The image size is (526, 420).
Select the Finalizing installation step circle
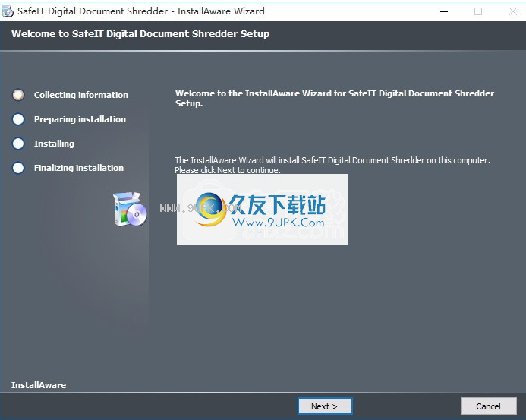(18, 168)
